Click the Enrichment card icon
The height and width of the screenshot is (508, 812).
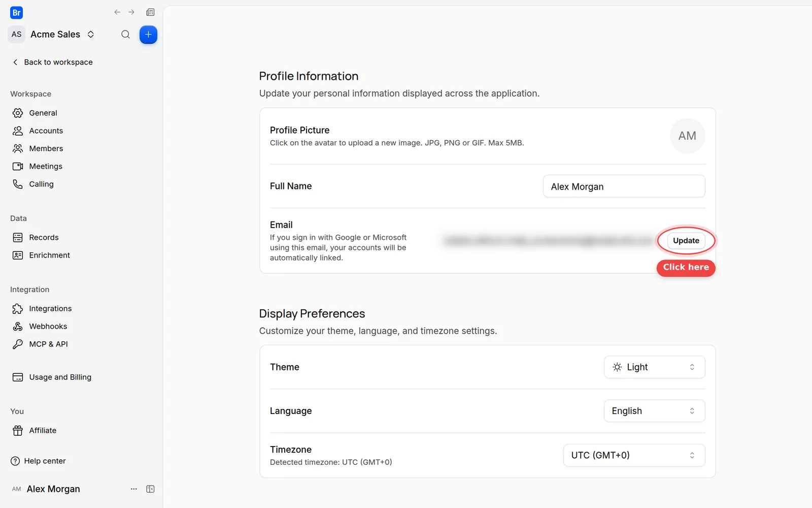tap(18, 255)
